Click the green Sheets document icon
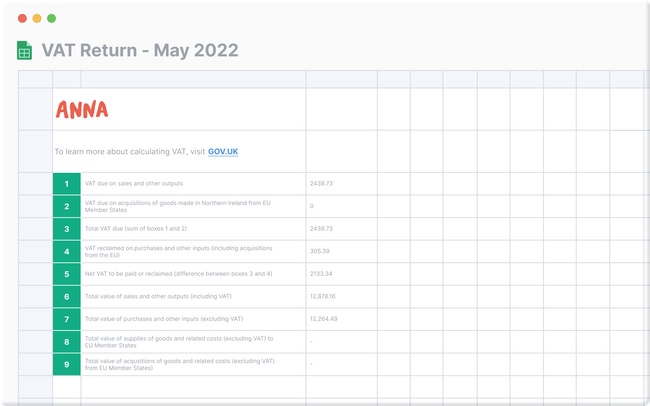The image size is (650, 406). 25,51
